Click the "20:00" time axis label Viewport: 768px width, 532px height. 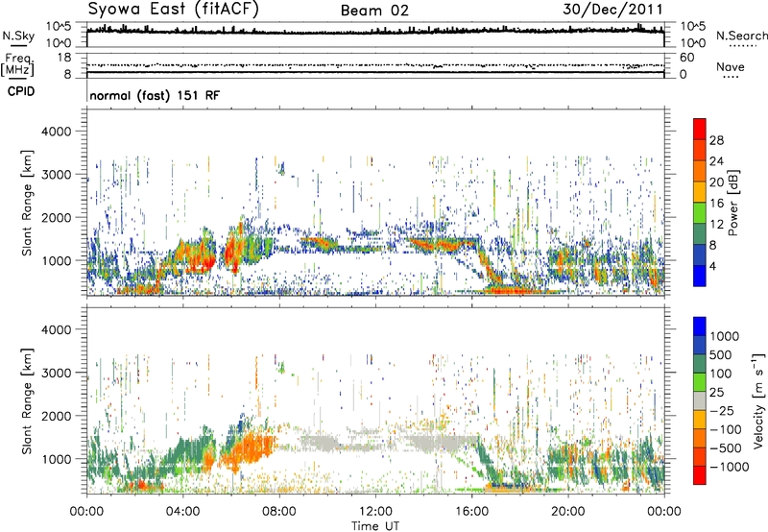tap(567, 512)
